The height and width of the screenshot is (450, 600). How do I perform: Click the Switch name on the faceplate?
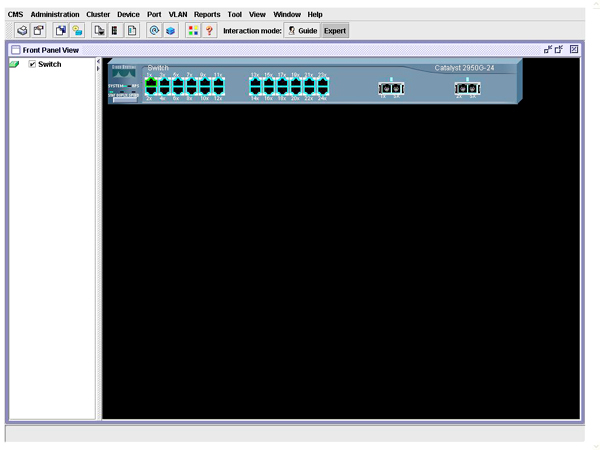pyautogui.click(x=158, y=68)
